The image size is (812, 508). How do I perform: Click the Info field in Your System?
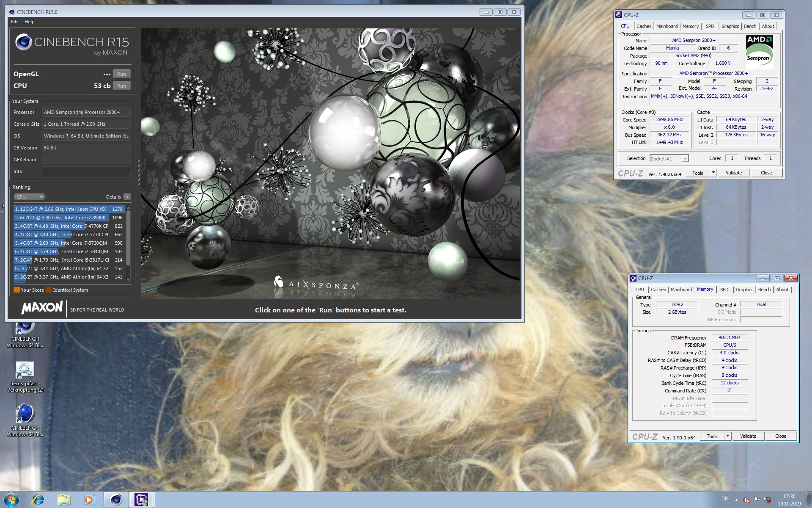86,171
